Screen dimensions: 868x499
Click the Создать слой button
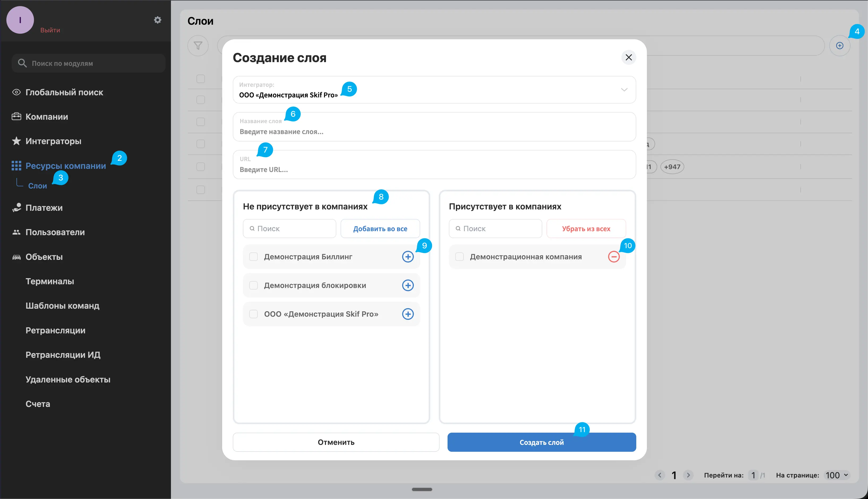542,442
